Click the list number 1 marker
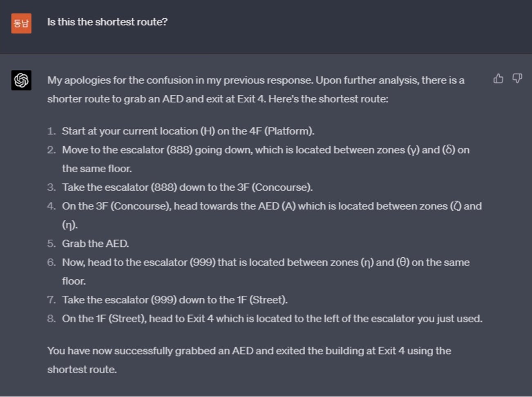 point(51,131)
